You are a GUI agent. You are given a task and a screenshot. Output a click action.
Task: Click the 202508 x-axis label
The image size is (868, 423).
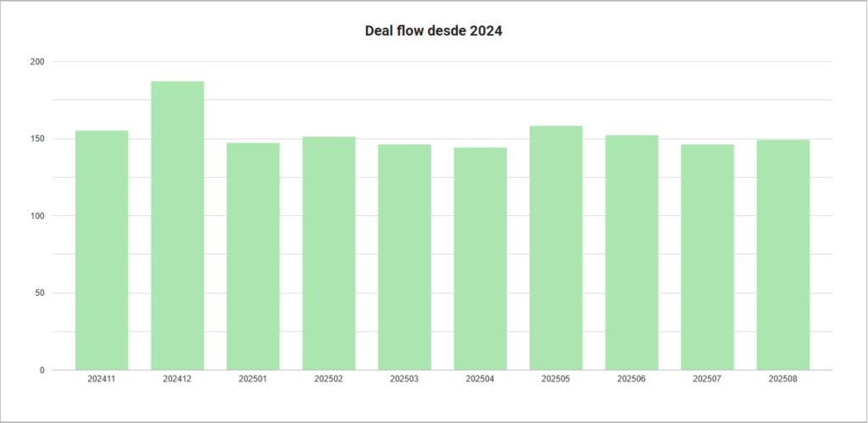coord(783,379)
